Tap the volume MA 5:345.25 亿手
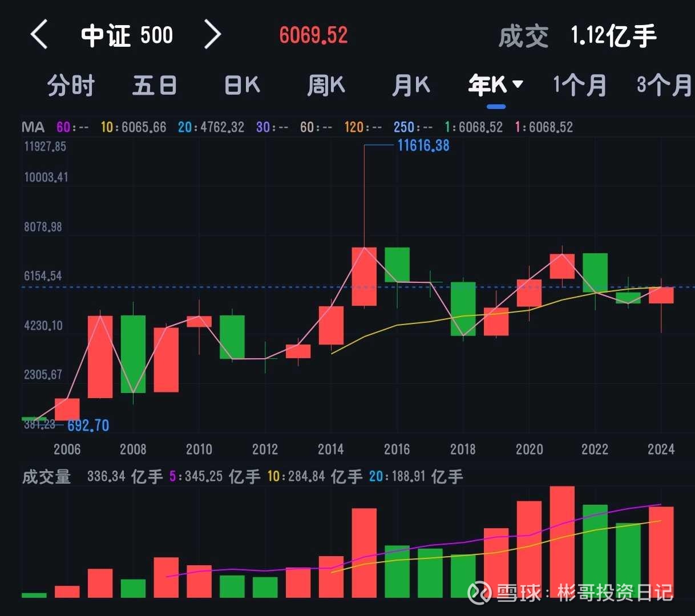Image resolution: width=695 pixels, height=616 pixels. point(215,476)
